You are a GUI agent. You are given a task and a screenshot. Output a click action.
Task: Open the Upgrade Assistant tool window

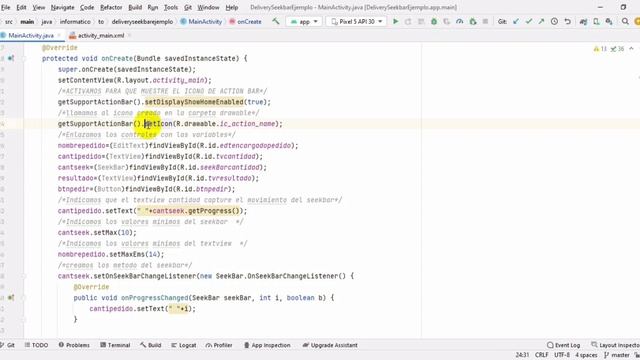330,345
